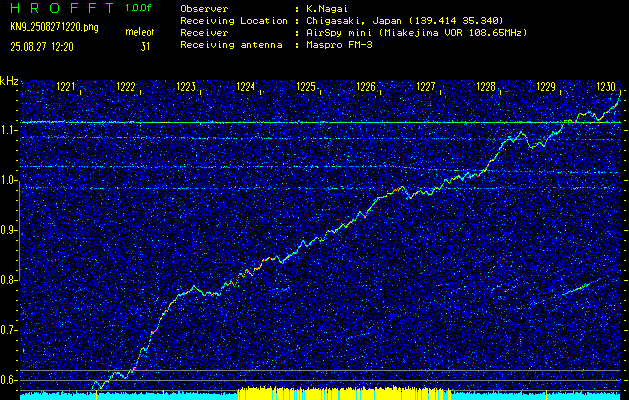Image resolution: width=629 pixels, height=400 pixels.
Task: Click the 1230 time marker
Action: click(606, 86)
